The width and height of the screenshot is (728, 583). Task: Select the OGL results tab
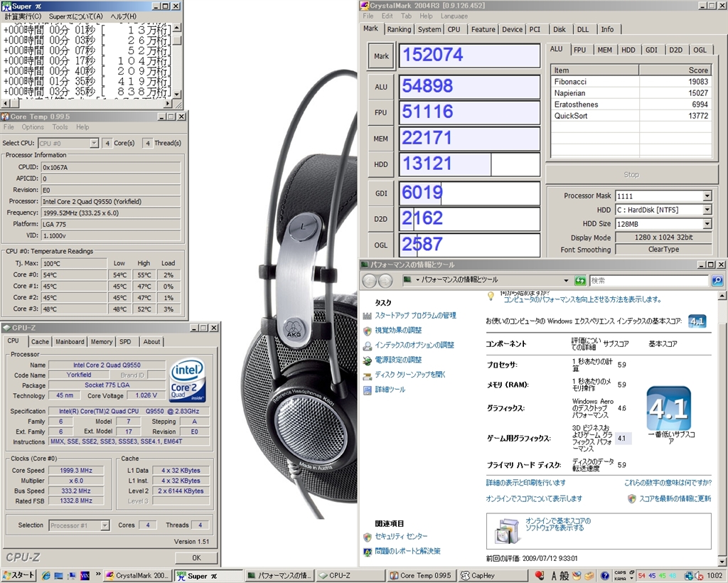pos(700,50)
